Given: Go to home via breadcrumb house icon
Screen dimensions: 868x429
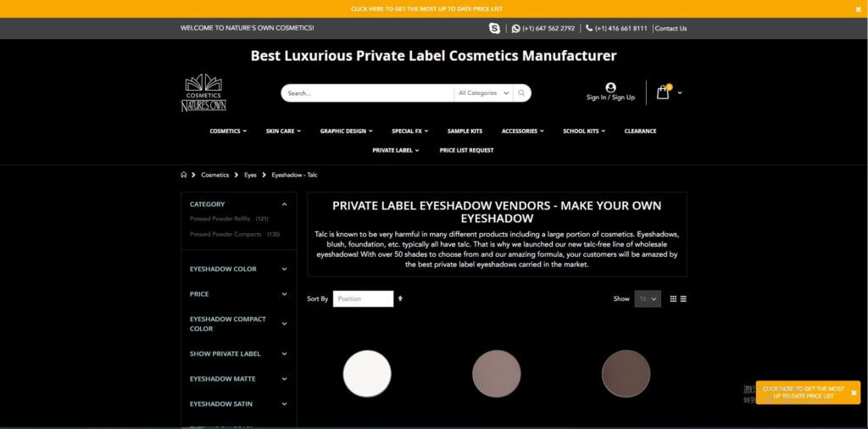Looking at the screenshot, I should coord(184,175).
